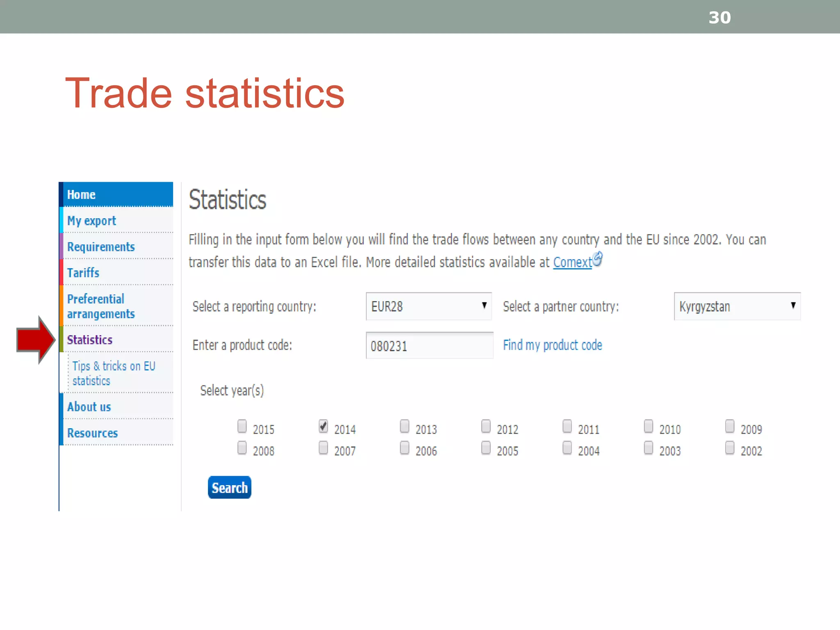Enable the 2002 year checkbox
This screenshot has height=630, width=840.
pyautogui.click(x=729, y=447)
